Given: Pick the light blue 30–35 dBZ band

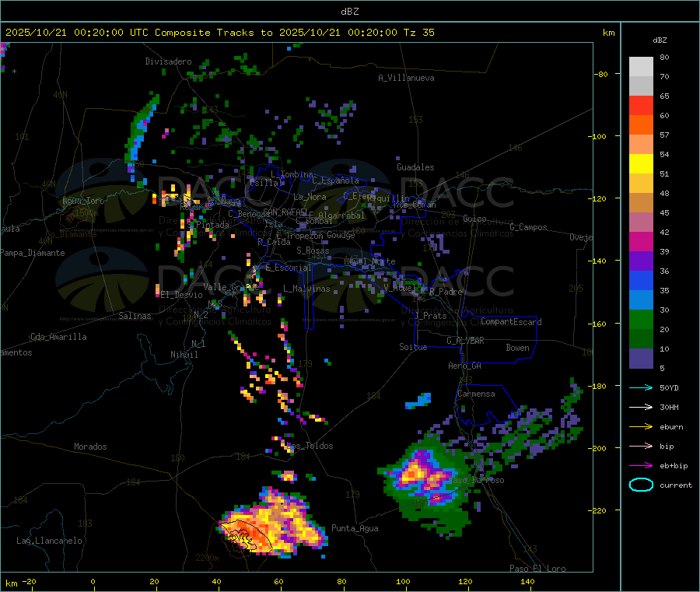Looking at the screenshot, I should 641,300.
